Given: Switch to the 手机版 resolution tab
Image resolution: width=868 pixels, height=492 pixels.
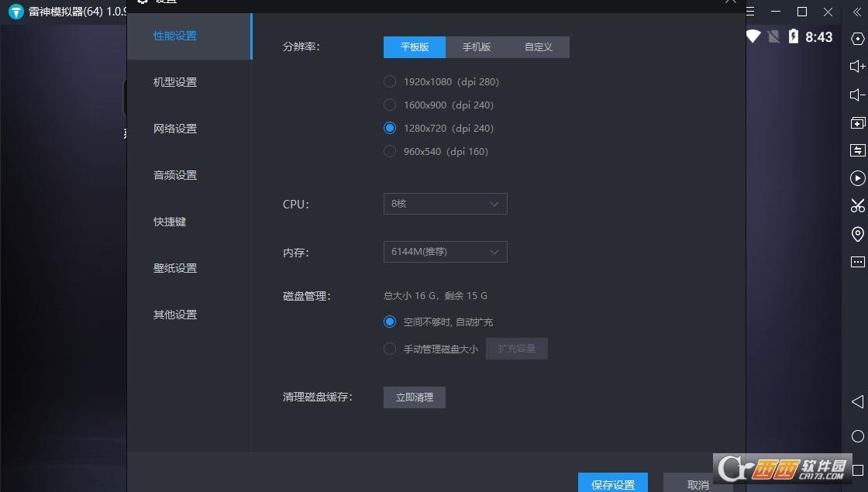Looking at the screenshot, I should point(477,47).
